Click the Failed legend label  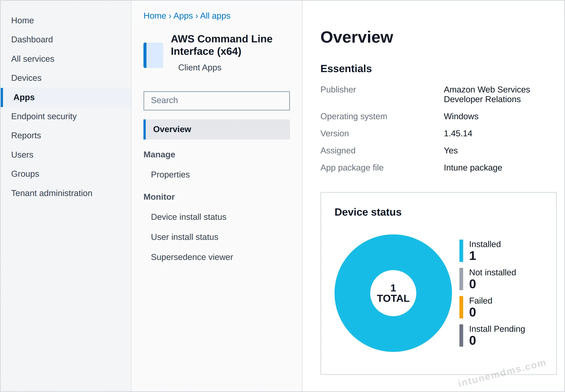(x=480, y=301)
